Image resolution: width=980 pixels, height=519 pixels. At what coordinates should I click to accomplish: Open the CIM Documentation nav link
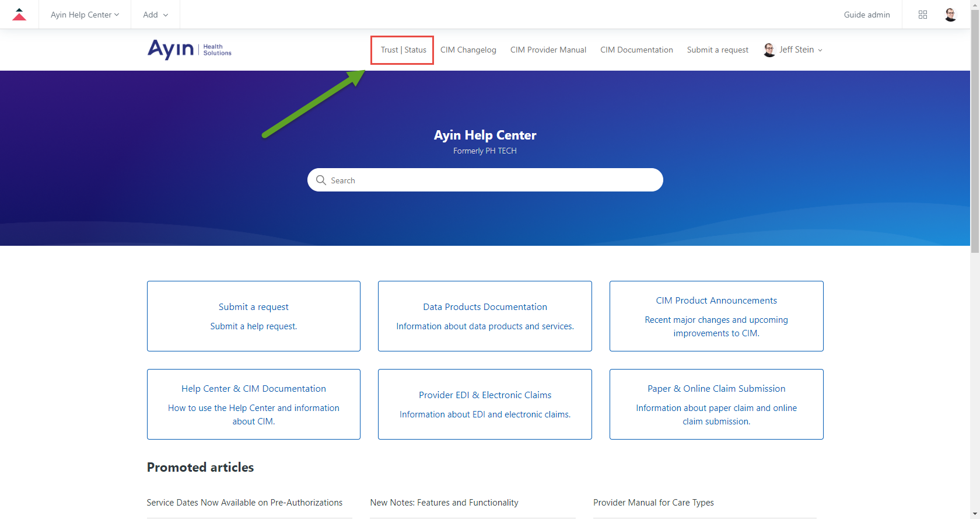(x=637, y=50)
